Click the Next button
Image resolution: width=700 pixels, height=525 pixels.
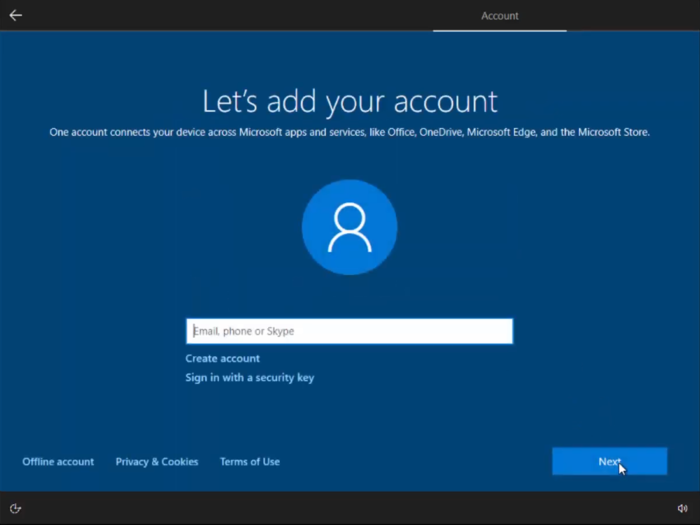pyautogui.click(x=609, y=461)
